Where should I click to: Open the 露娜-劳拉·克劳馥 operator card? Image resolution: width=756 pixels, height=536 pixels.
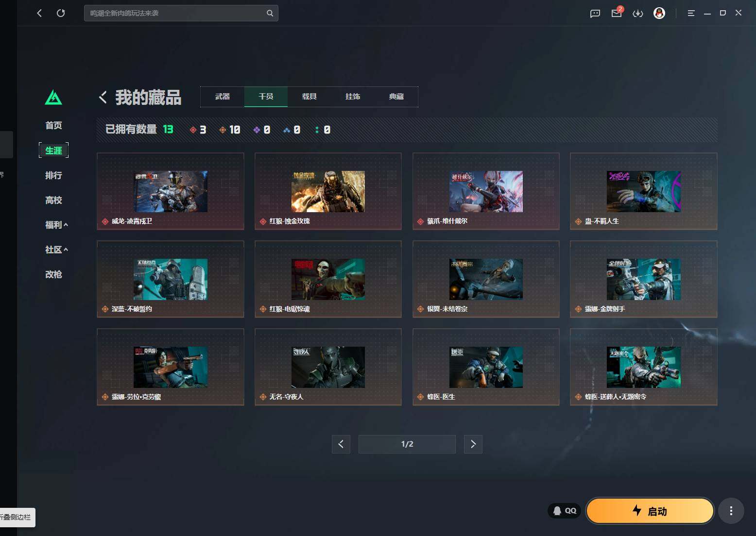[x=171, y=367]
